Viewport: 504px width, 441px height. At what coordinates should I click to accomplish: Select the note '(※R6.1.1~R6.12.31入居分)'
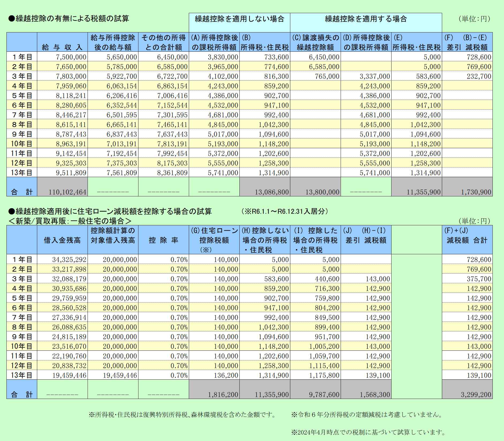[285, 211]
